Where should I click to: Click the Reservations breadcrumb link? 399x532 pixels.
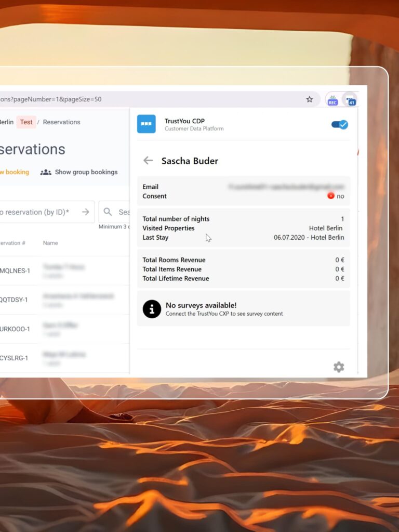point(61,122)
